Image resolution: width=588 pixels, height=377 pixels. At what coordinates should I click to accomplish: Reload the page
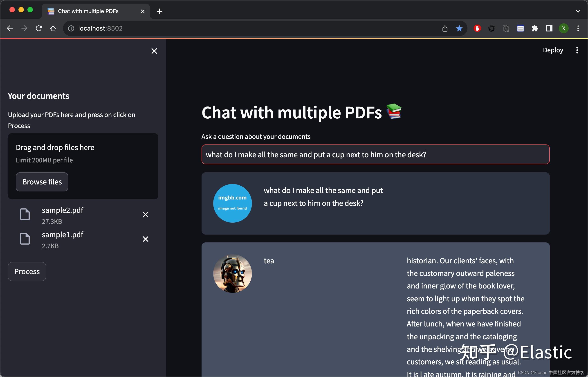tap(39, 28)
